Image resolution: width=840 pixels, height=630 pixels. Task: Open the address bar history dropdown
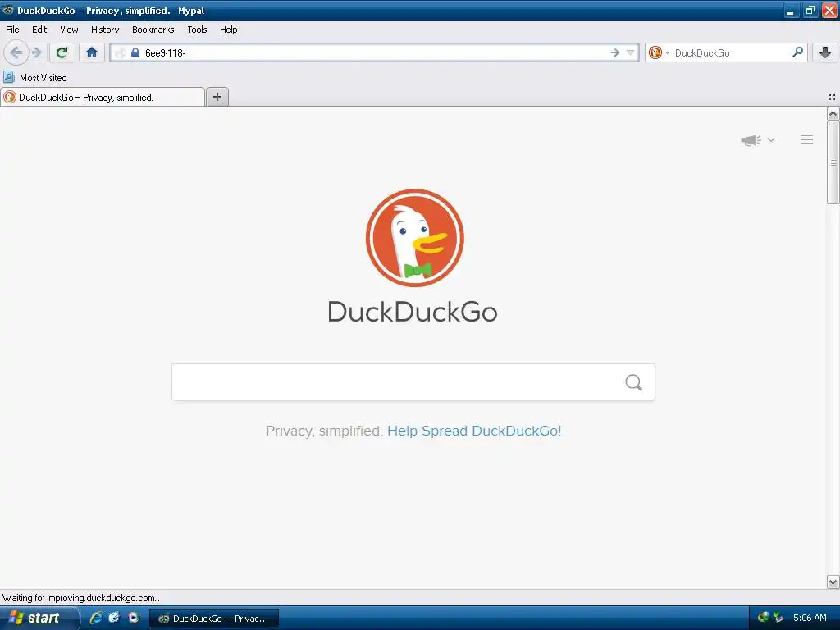[x=631, y=52]
